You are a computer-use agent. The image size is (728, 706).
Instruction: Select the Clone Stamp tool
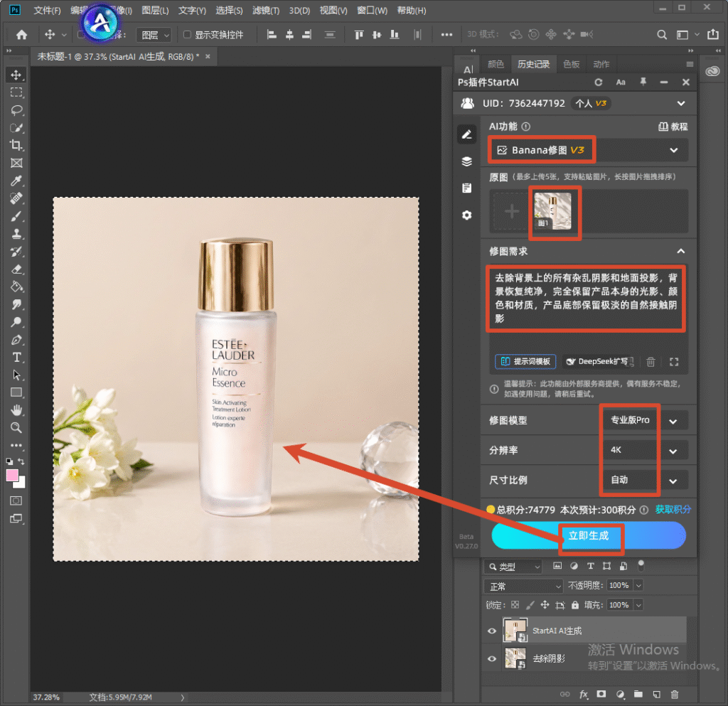[x=16, y=233]
